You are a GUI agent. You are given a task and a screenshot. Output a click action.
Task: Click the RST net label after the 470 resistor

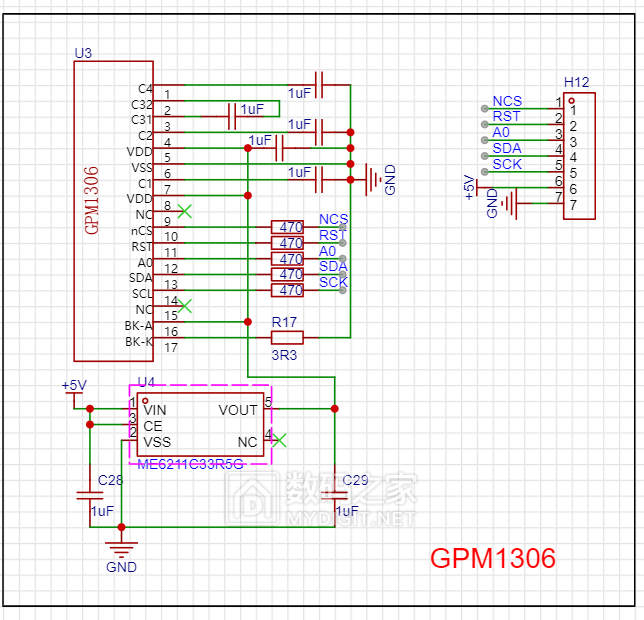[x=332, y=235]
